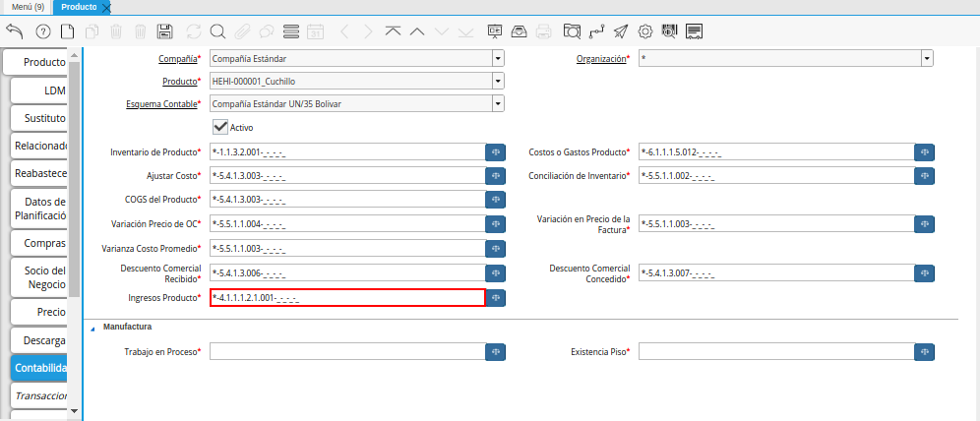The width and height of the screenshot is (980, 421).
Task: Go to next record down chevron
Action: pyautogui.click(x=441, y=31)
